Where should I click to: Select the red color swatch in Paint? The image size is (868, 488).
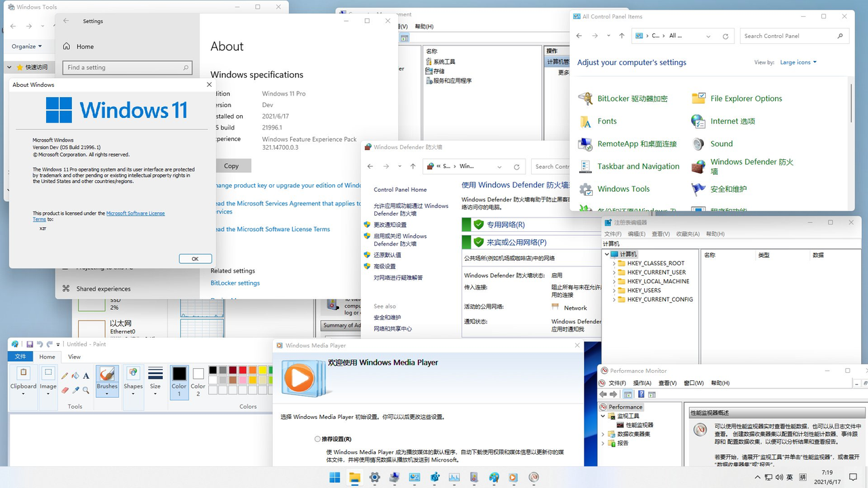click(242, 370)
